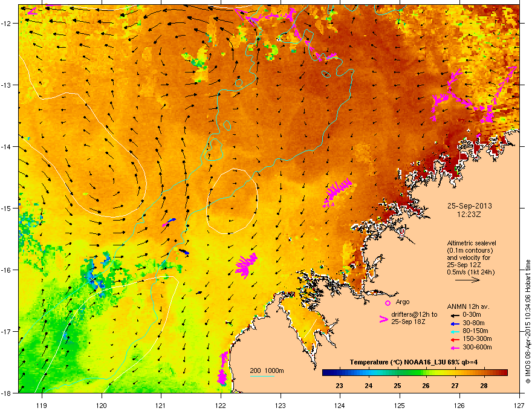Click the cyan bathymetry legend line under 200 1000m
Image resolution: width=532 pixels, height=411 pixels.
[262, 376]
